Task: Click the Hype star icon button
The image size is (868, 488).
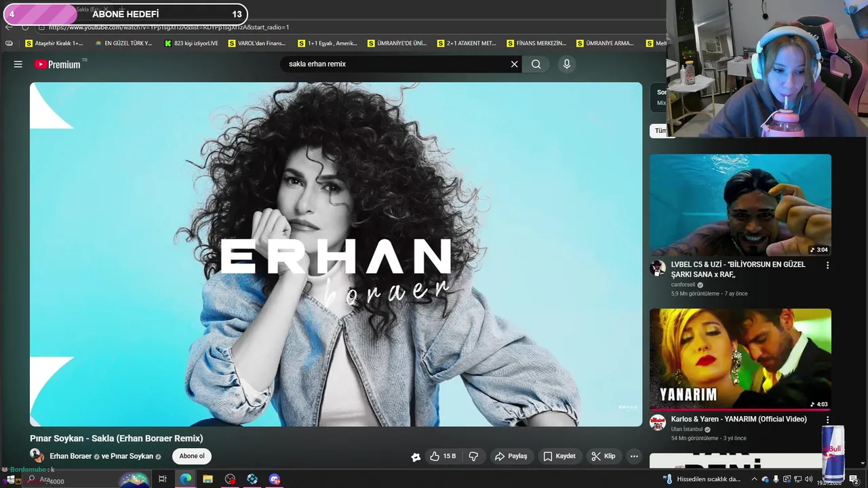Action: click(416, 457)
